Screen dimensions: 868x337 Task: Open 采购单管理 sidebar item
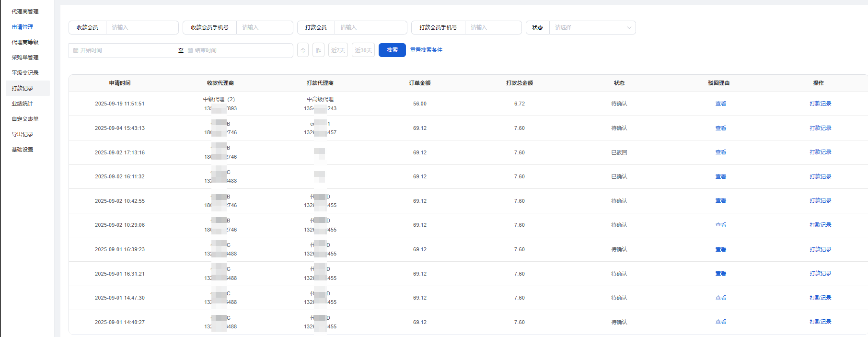[x=25, y=58]
